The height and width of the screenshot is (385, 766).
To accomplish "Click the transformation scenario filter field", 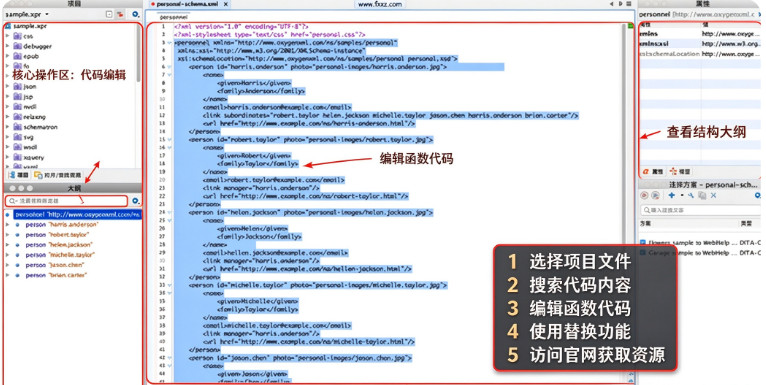I will [x=700, y=210].
